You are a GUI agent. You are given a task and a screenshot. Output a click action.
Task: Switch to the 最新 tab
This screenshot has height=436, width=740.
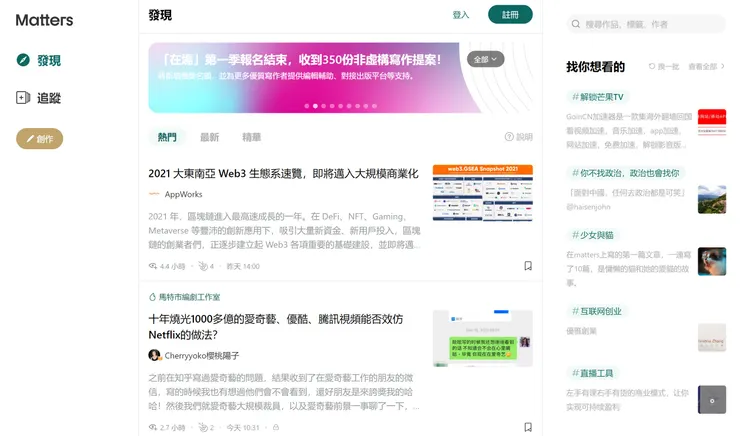coord(210,137)
